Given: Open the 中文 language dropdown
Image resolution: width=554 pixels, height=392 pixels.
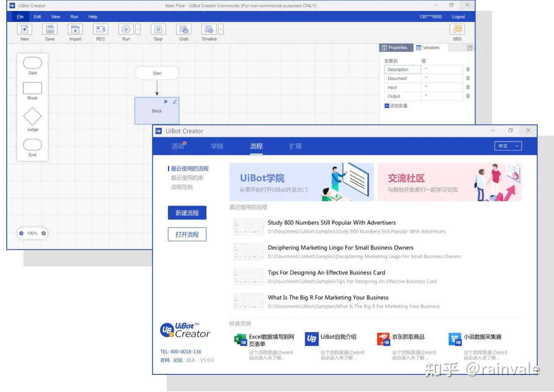Looking at the screenshot, I should pos(507,146).
